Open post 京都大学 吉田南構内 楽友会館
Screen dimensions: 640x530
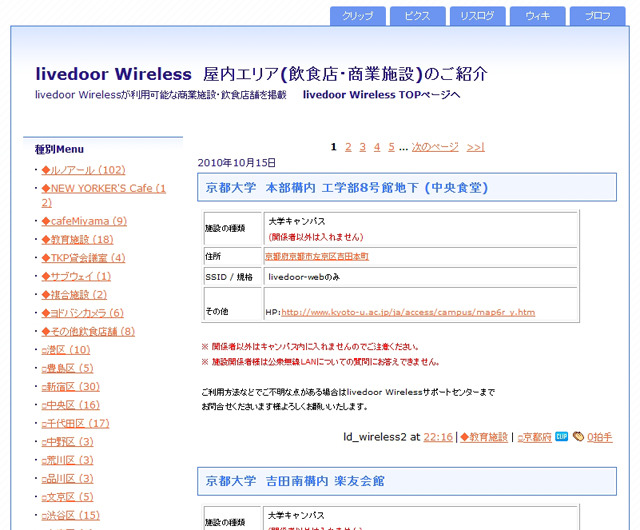click(295, 481)
